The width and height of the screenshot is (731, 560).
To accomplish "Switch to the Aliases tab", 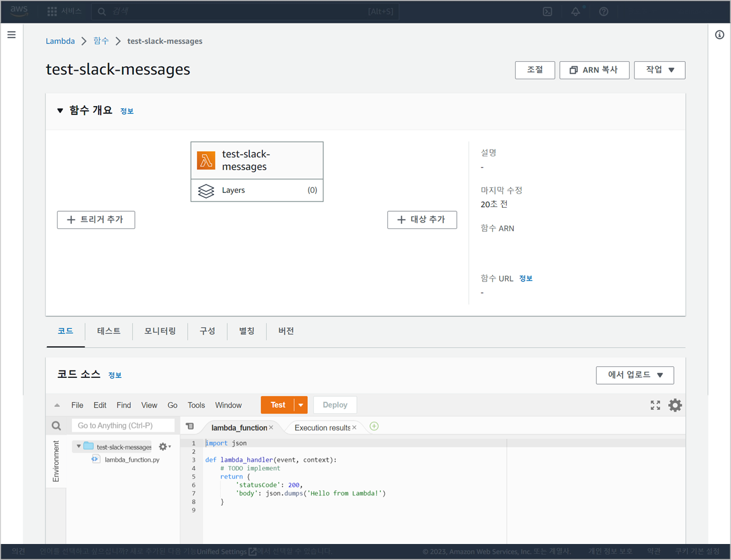I will (x=247, y=331).
